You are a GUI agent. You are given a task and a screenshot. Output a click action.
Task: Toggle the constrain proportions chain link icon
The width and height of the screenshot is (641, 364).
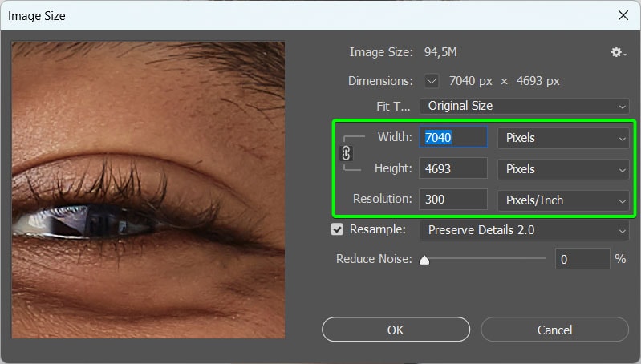(x=346, y=153)
